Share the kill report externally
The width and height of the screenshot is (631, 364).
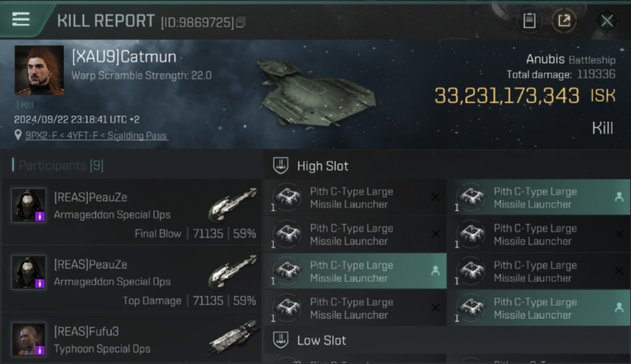pyautogui.click(x=564, y=21)
